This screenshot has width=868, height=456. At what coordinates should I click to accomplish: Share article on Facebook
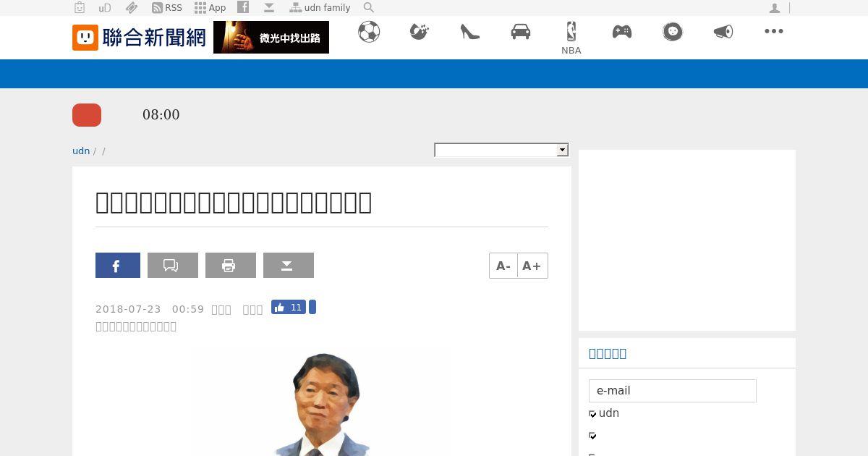(x=118, y=266)
